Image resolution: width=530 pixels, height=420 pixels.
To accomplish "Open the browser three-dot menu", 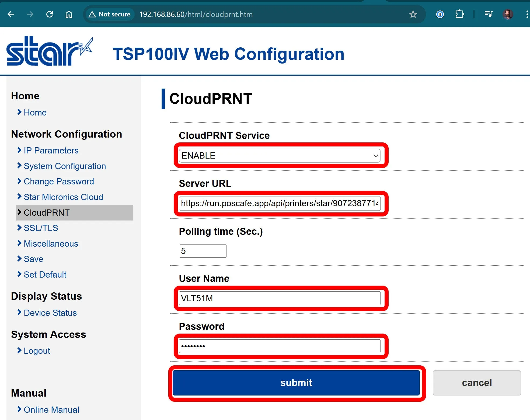I will click(x=527, y=14).
